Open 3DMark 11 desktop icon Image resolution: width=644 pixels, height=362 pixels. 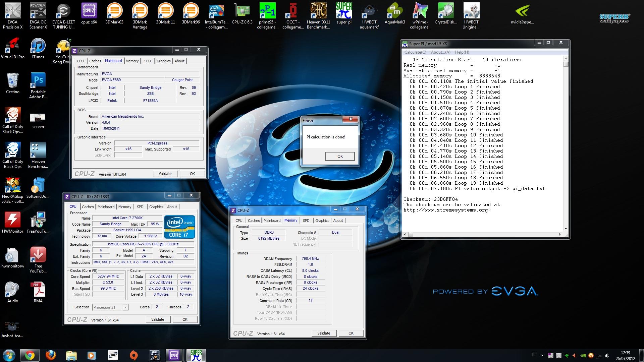click(x=165, y=14)
